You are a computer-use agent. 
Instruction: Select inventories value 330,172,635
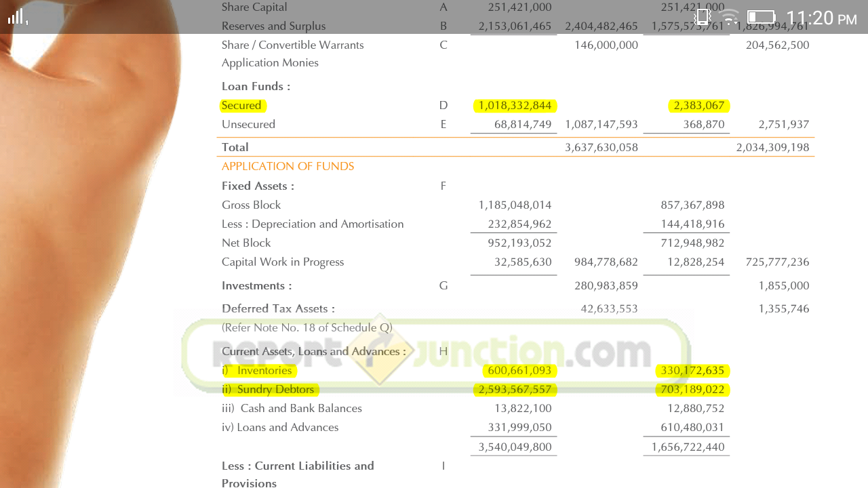click(x=692, y=371)
